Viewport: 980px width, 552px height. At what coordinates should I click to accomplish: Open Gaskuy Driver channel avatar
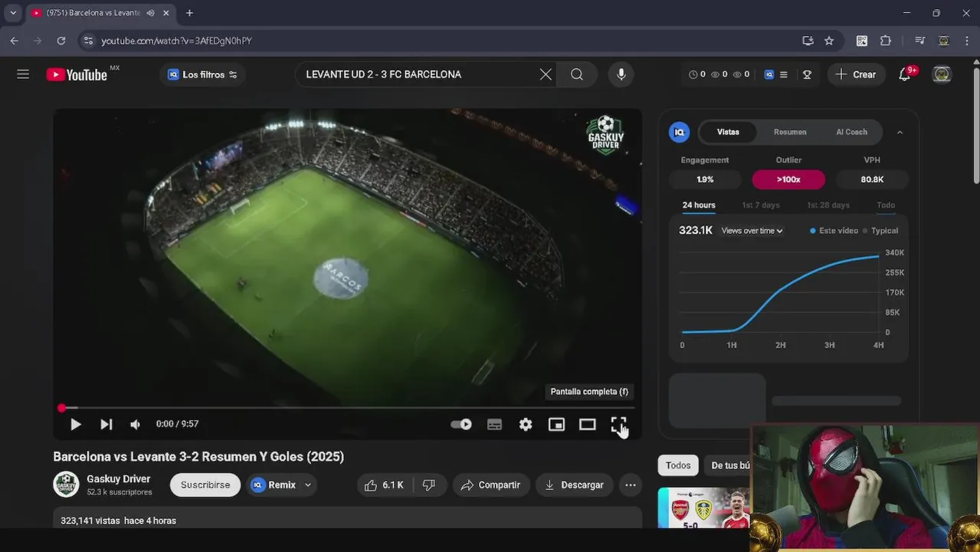click(x=66, y=485)
